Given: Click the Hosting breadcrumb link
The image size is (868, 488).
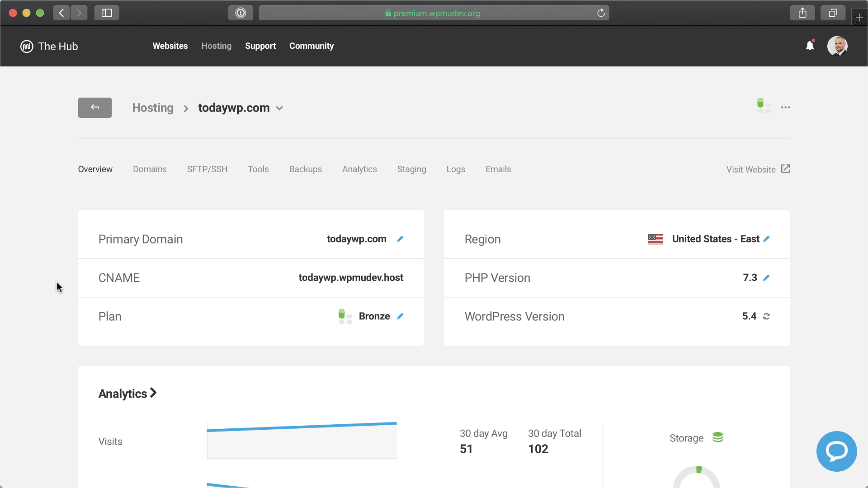Looking at the screenshot, I should pyautogui.click(x=153, y=108).
